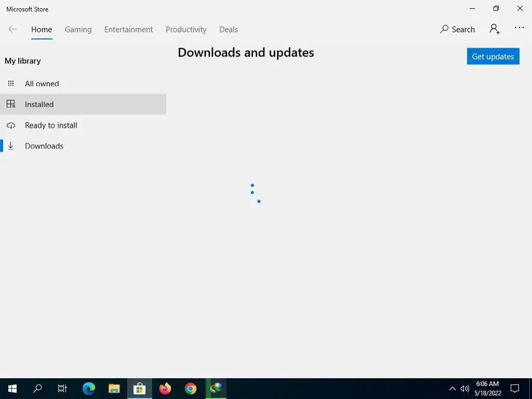Open Internet Download Manager taskbar icon
The height and width of the screenshot is (399, 532).
[216, 389]
